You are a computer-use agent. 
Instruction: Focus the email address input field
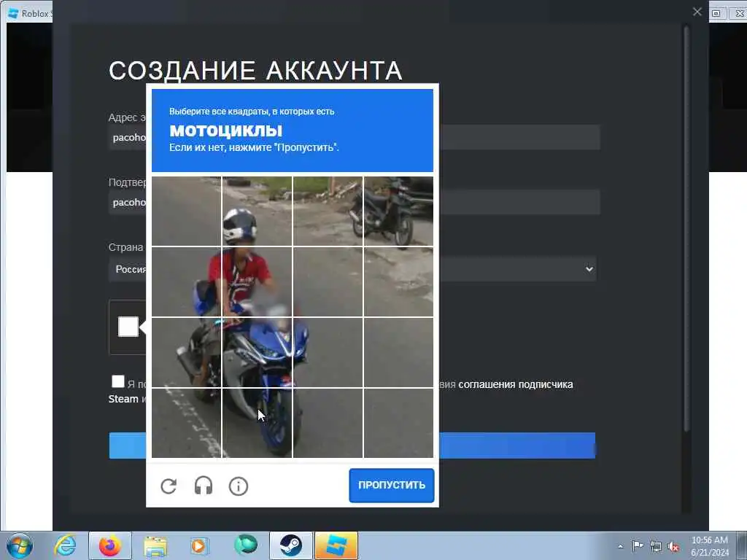pos(354,137)
